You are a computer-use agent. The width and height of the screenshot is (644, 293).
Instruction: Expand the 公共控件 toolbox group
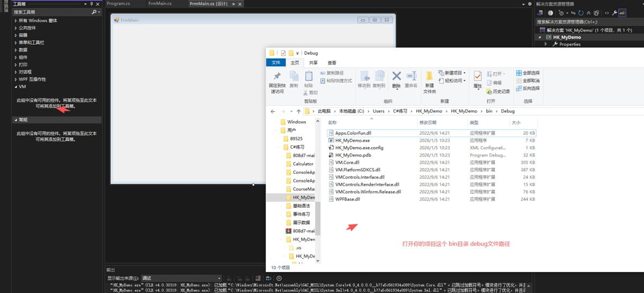pos(16,28)
